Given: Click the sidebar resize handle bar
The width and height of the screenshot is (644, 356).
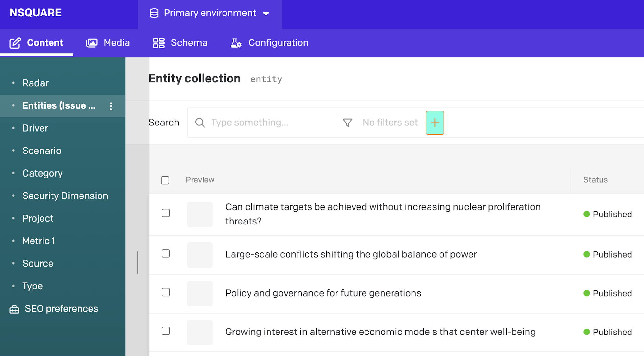Looking at the screenshot, I should 137,262.
